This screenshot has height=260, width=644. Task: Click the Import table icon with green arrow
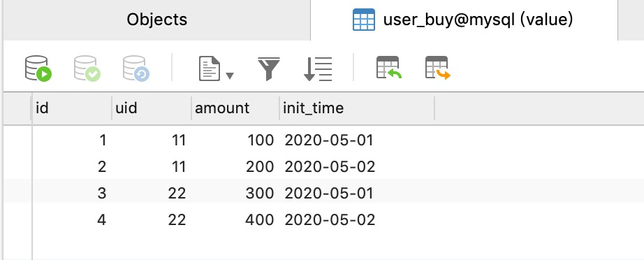tap(389, 67)
